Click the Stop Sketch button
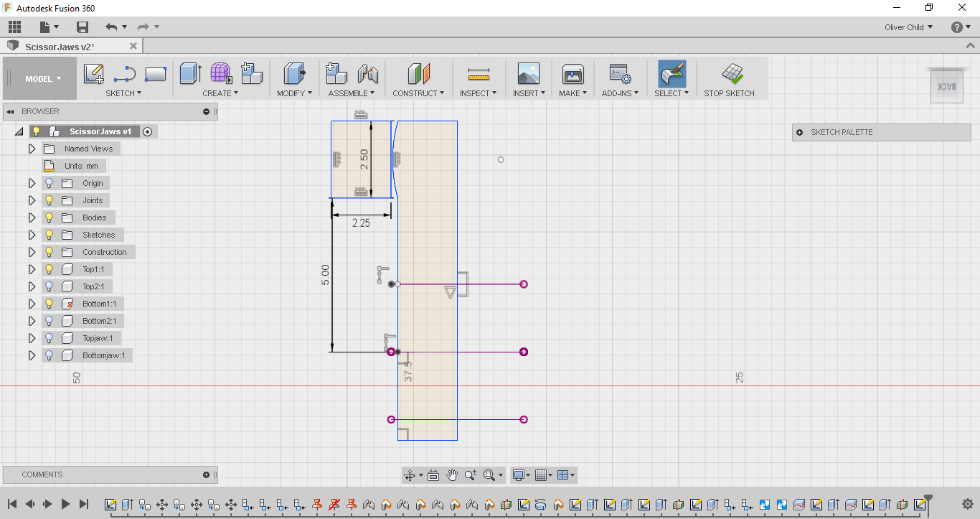This screenshot has height=519, width=980. pos(729,79)
